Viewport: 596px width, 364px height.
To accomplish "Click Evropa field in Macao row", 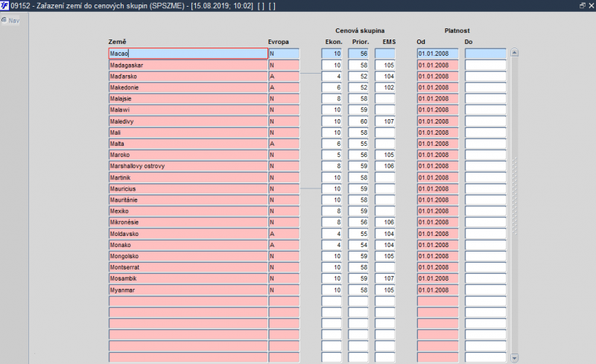I will click(284, 54).
